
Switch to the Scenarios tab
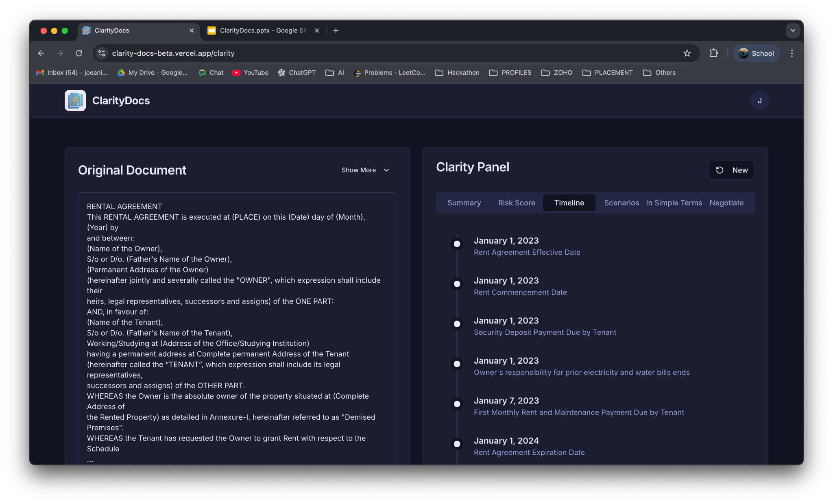click(621, 203)
